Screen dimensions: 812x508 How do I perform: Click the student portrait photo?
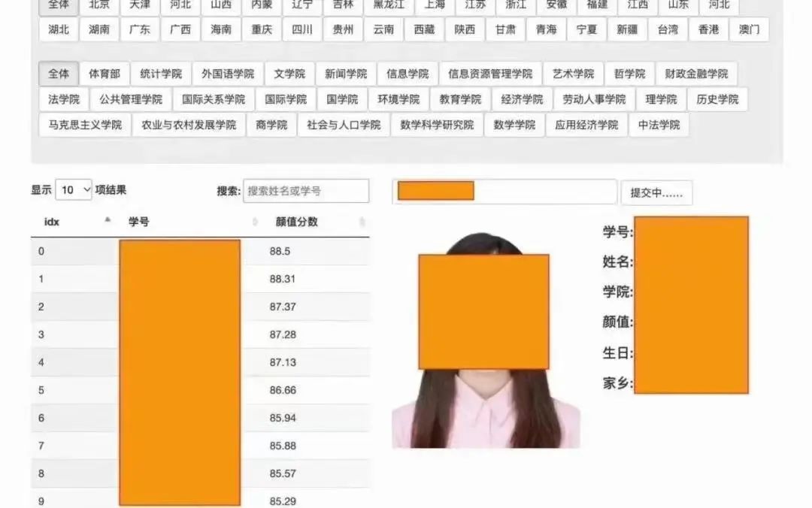486,340
